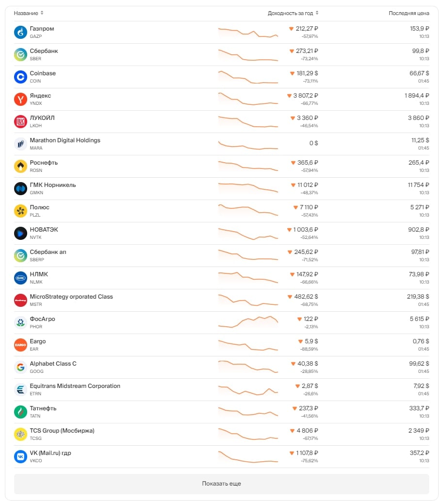The image size is (442, 504).
Task: Open the ГМК Норникель stock name
Action: pyautogui.click(x=53, y=185)
